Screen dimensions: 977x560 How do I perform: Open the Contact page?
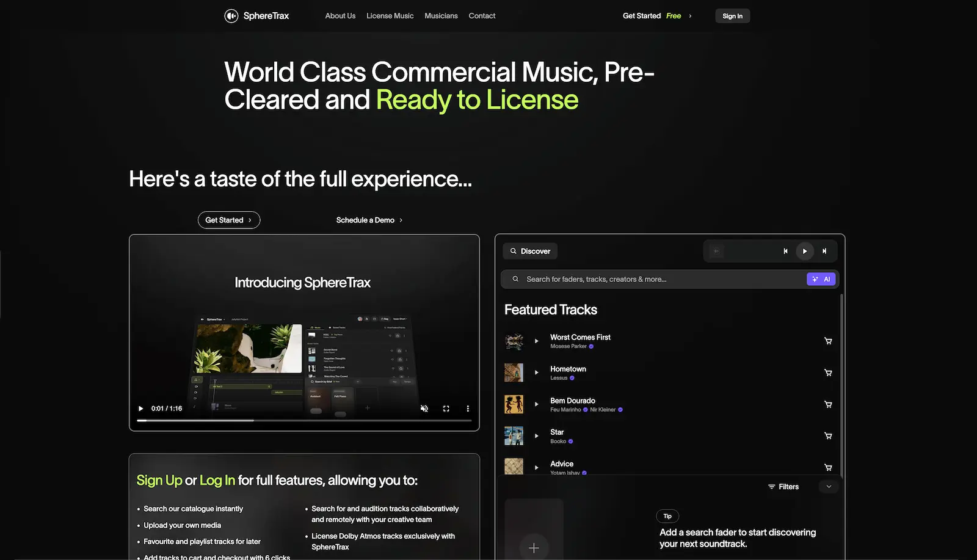482,16
